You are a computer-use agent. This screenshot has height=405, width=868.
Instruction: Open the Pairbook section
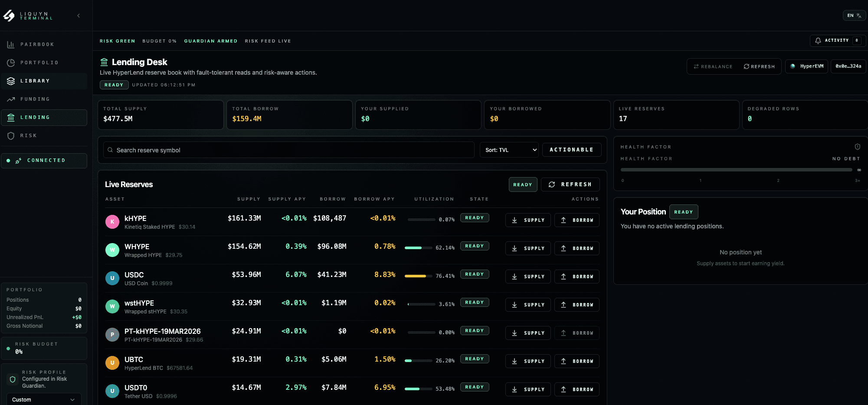tap(37, 44)
